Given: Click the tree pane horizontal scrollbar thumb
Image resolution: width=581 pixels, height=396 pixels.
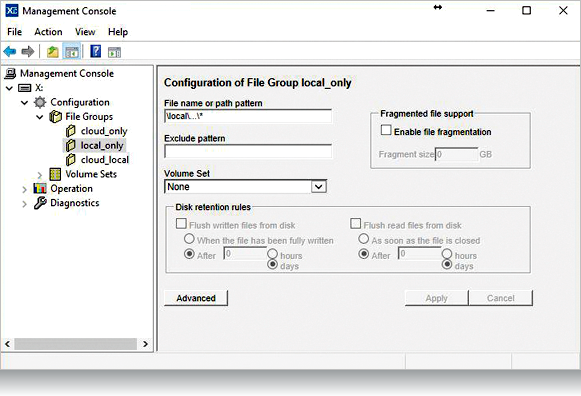Looking at the screenshot, I should pyautogui.click(x=76, y=344).
